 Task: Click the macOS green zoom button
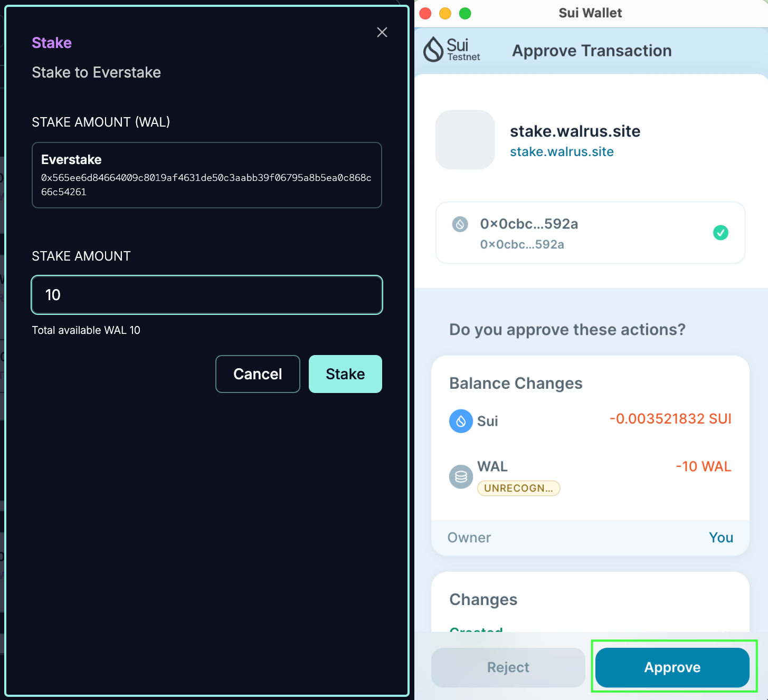[465, 13]
